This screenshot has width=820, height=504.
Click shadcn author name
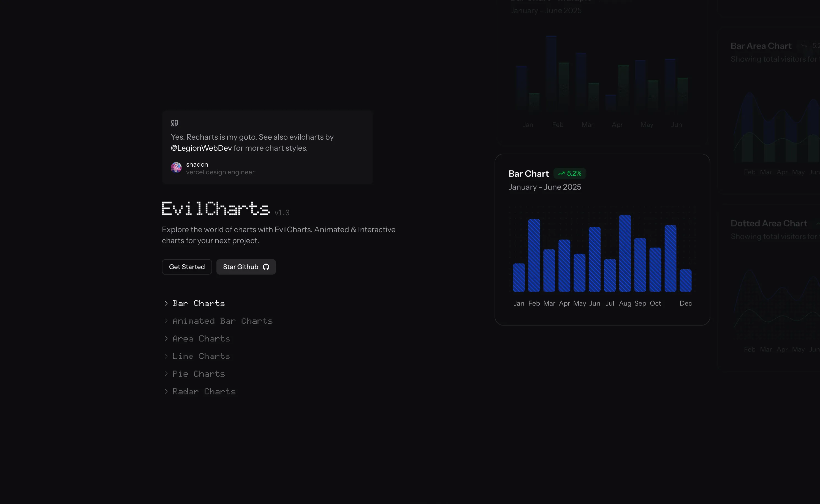(197, 164)
